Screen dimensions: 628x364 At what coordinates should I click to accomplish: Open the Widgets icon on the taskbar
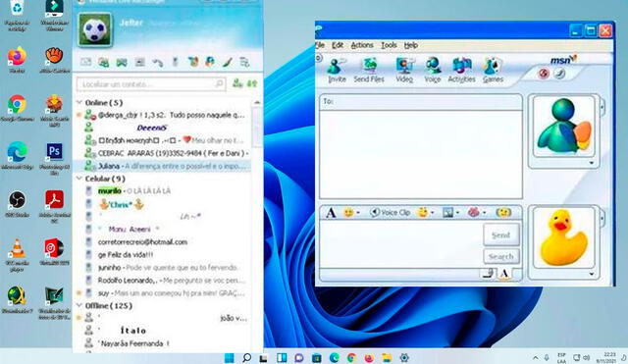pyautogui.click(x=282, y=357)
